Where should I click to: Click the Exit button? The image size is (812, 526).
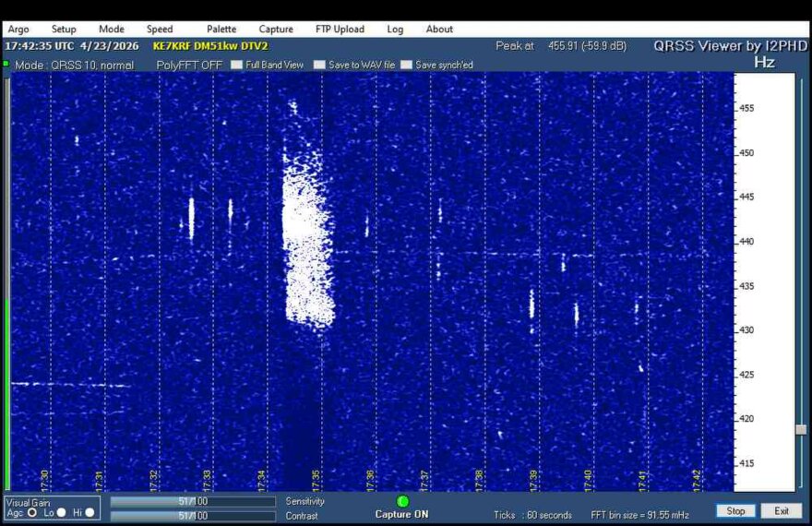tap(782, 510)
